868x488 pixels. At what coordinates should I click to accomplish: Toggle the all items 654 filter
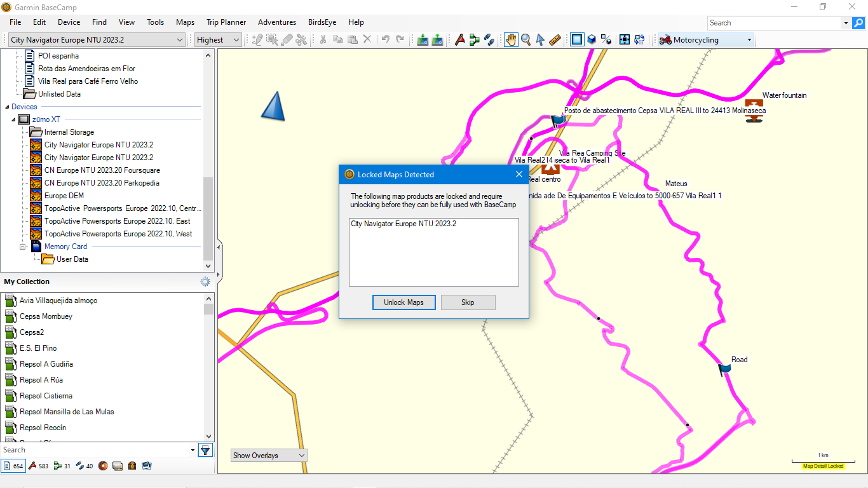pos(13,466)
